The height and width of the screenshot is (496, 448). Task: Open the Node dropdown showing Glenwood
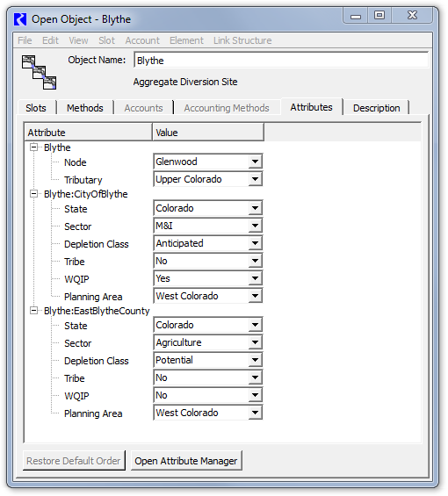207,162
